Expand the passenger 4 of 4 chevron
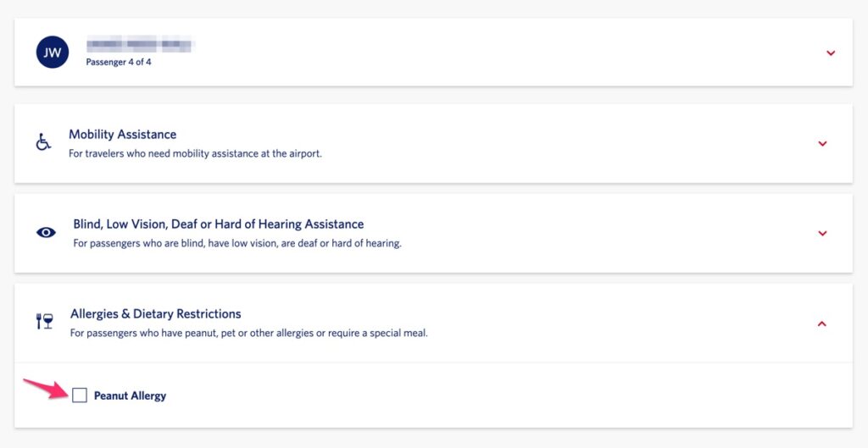 [x=831, y=53]
